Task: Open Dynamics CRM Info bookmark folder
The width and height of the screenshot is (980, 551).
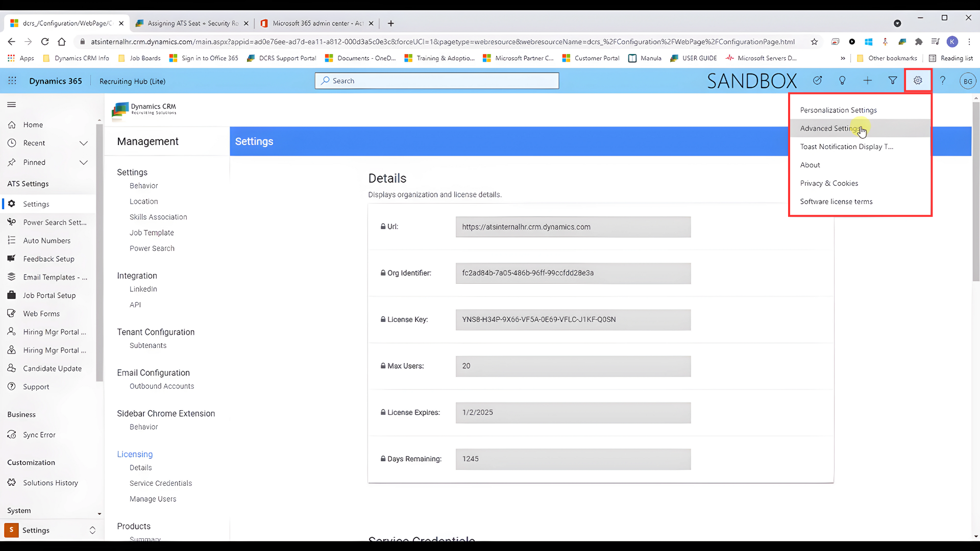Action: (76, 58)
